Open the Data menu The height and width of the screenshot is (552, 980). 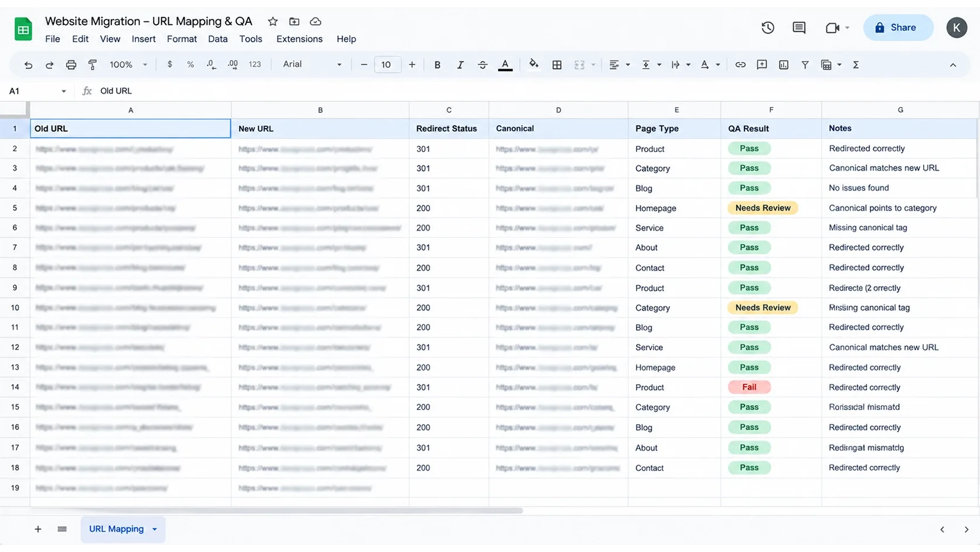click(x=217, y=39)
